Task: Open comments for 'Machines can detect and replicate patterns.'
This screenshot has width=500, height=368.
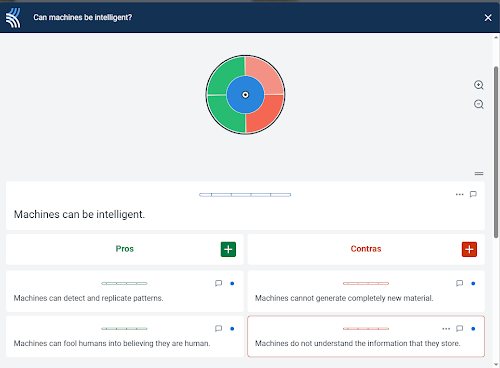Action: coord(218,283)
